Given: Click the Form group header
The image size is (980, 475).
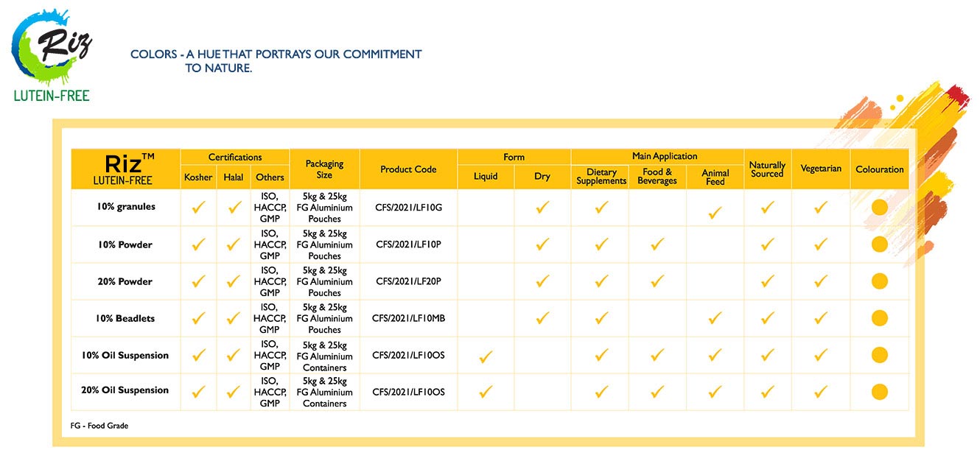Looking at the screenshot, I should pyautogui.click(x=514, y=157).
